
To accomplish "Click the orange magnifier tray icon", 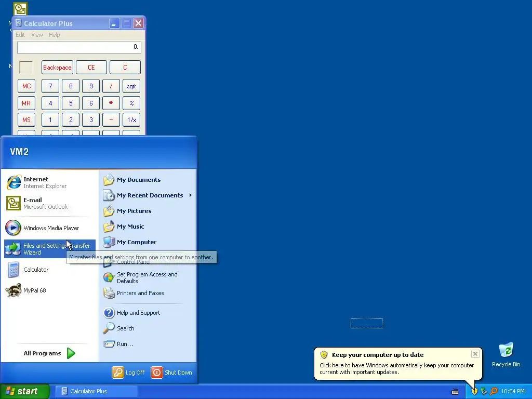I will click(494, 391).
